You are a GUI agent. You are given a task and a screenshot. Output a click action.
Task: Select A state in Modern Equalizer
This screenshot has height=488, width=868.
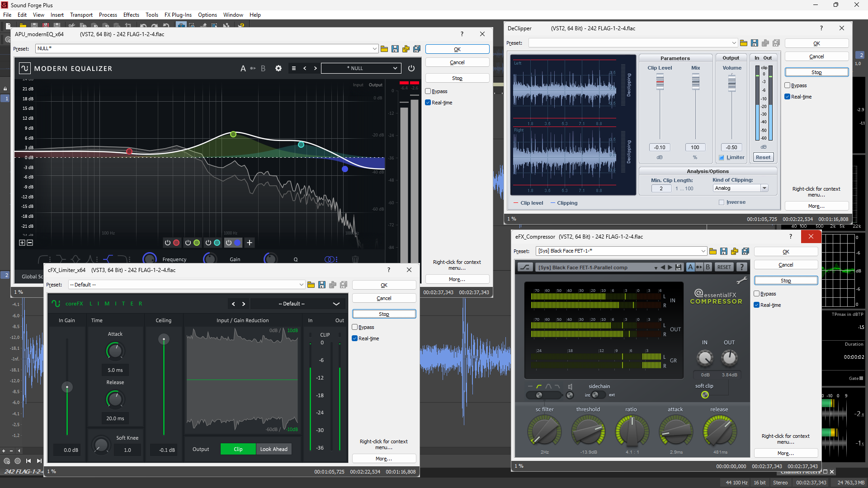(x=243, y=68)
